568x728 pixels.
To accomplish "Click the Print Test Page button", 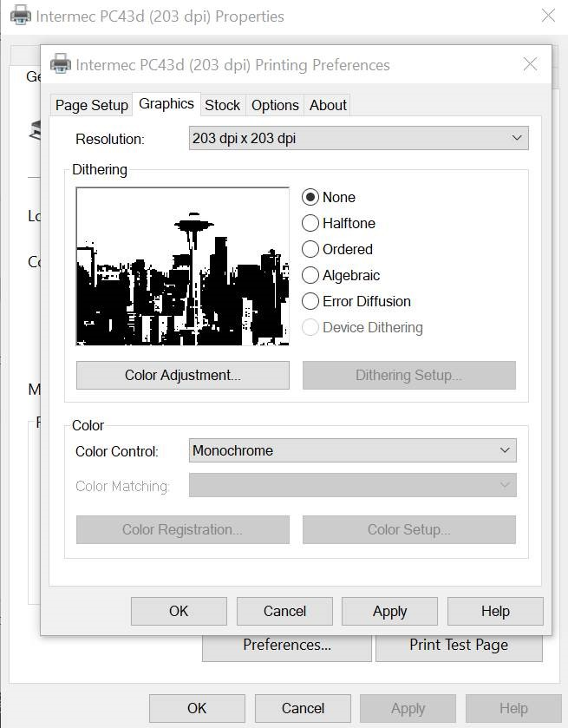I will click(459, 645).
